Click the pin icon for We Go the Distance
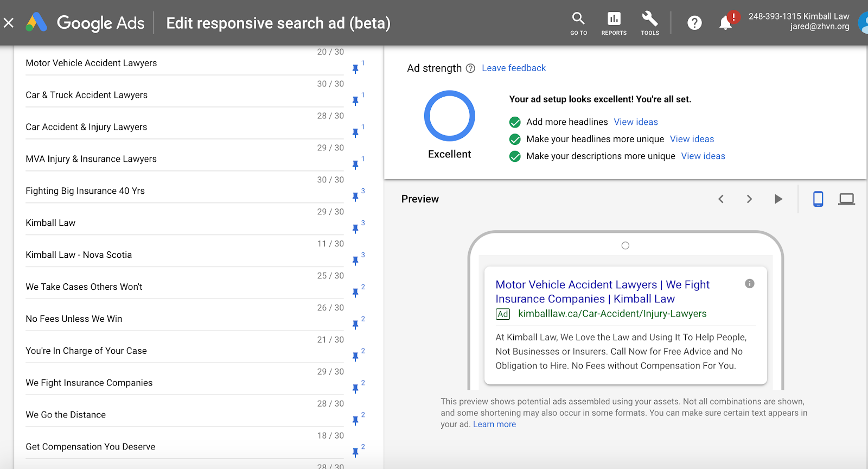This screenshot has height=469, width=868. point(355,421)
